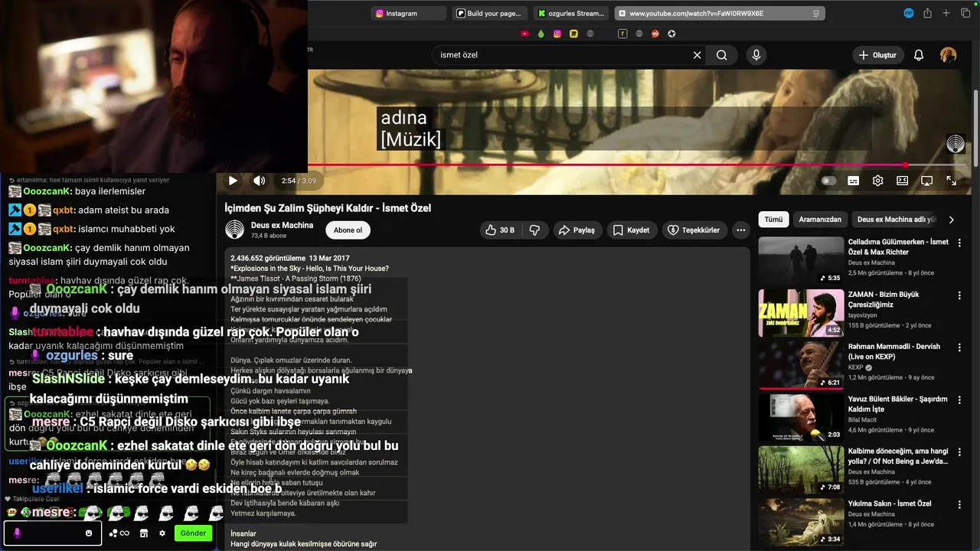Click the Teşekkürler thanks button

pos(694,230)
